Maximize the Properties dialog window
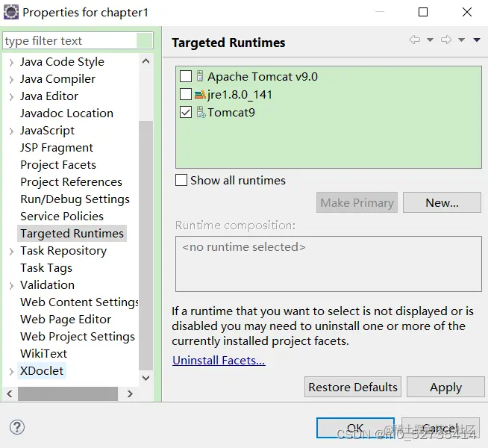Viewport: 488px width, 448px height. tap(423, 12)
